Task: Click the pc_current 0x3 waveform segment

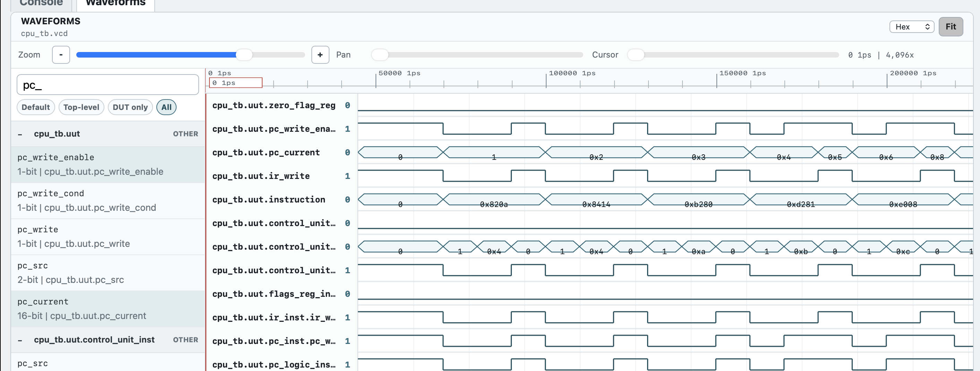Action: click(698, 153)
